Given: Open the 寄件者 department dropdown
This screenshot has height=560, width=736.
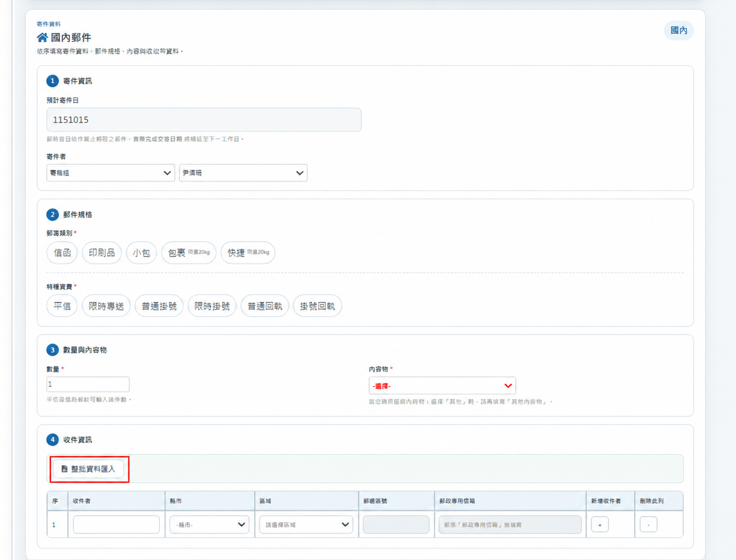Looking at the screenshot, I should 111,173.
